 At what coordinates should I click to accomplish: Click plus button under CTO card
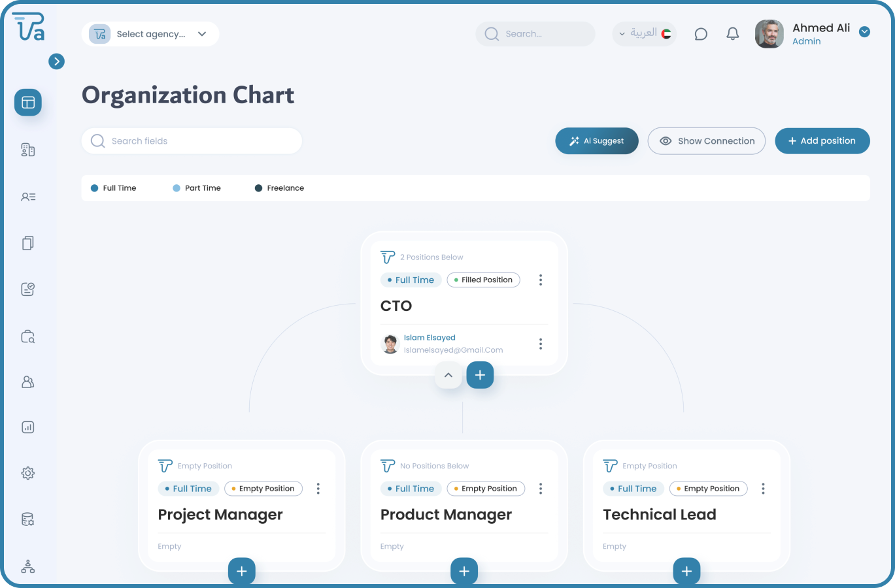click(480, 375)
